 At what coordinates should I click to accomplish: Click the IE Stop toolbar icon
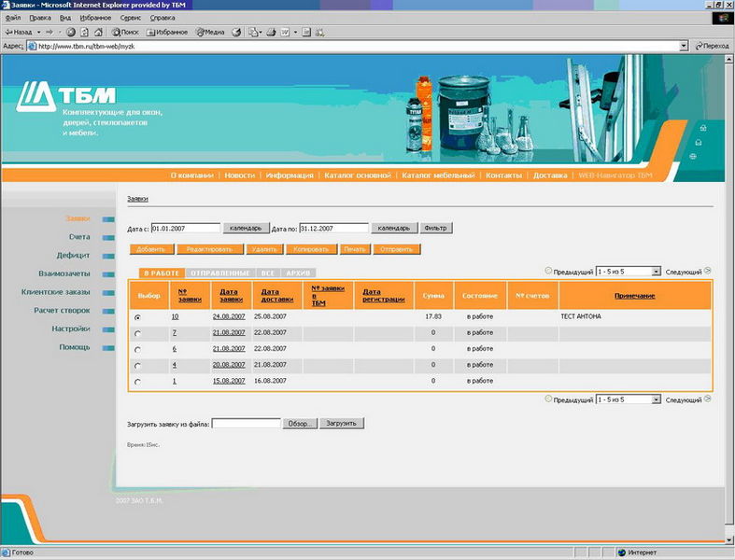[x=71, y=32]
